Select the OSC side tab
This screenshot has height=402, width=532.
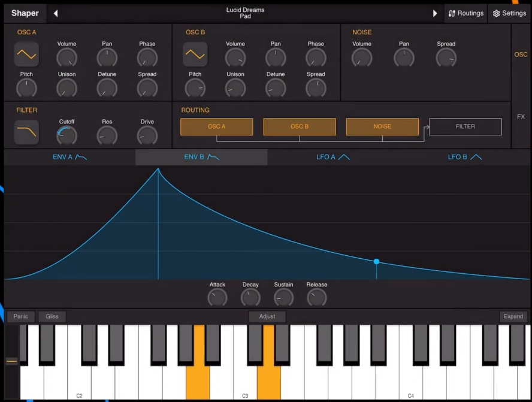pyautogui.click(x=521, y=55)
